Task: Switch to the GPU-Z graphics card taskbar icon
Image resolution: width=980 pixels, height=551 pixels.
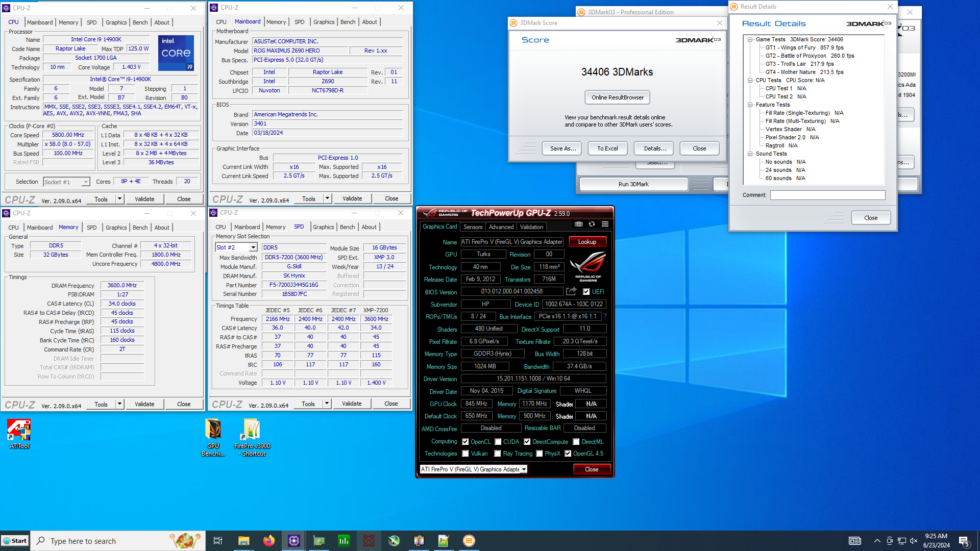Action: click(318, 541)
